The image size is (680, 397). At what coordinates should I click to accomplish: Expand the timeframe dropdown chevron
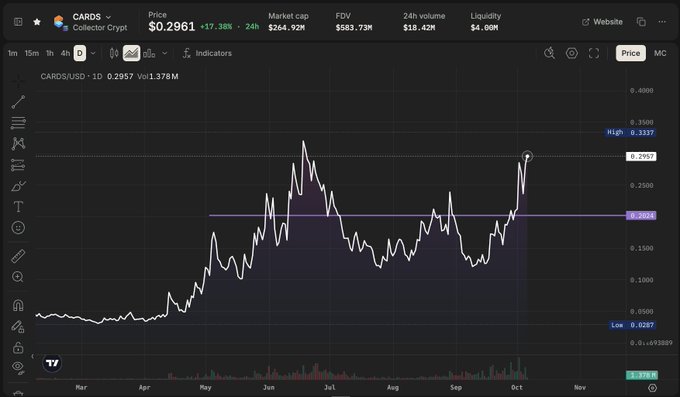point(93,53)
